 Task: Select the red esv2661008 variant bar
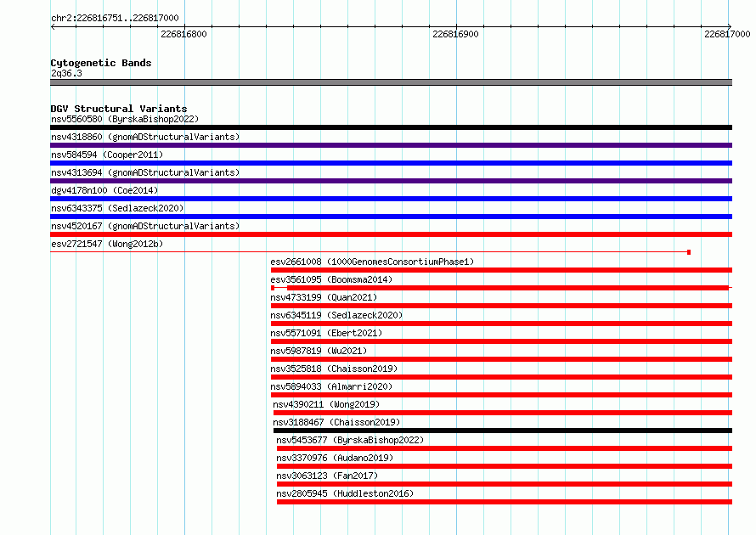(501, 270)
